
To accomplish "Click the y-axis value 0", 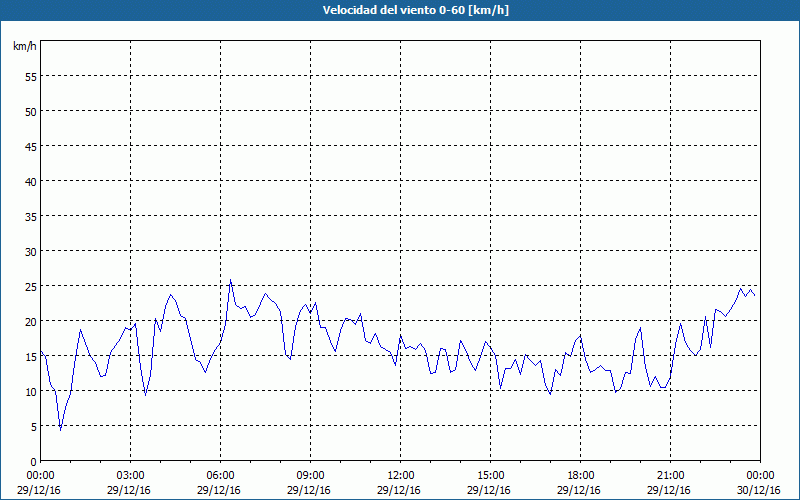I will click(x=34, y=462).
